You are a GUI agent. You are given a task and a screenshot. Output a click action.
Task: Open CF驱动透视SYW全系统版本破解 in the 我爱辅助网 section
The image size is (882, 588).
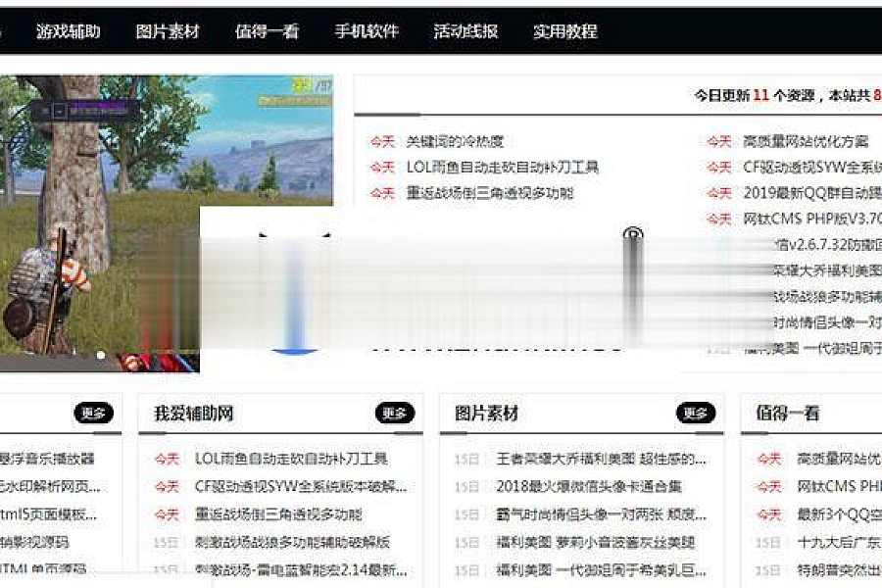(301, 486)
